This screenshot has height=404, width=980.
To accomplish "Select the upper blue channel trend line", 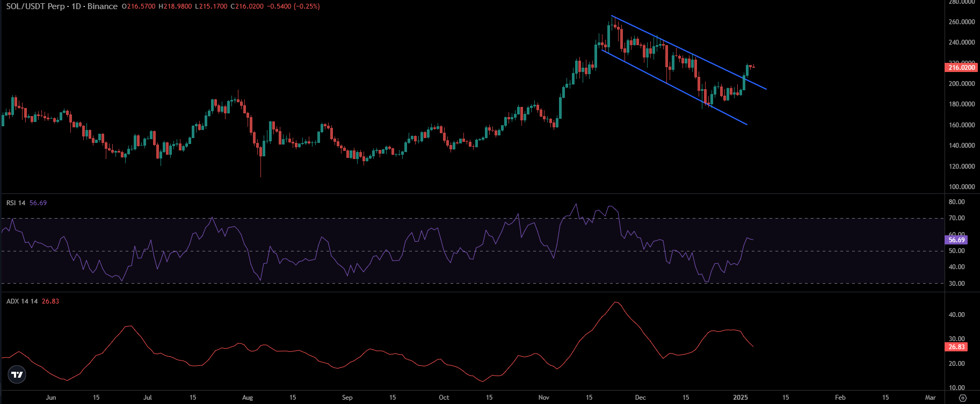I will pyautogui.click(x=689, y=53).
